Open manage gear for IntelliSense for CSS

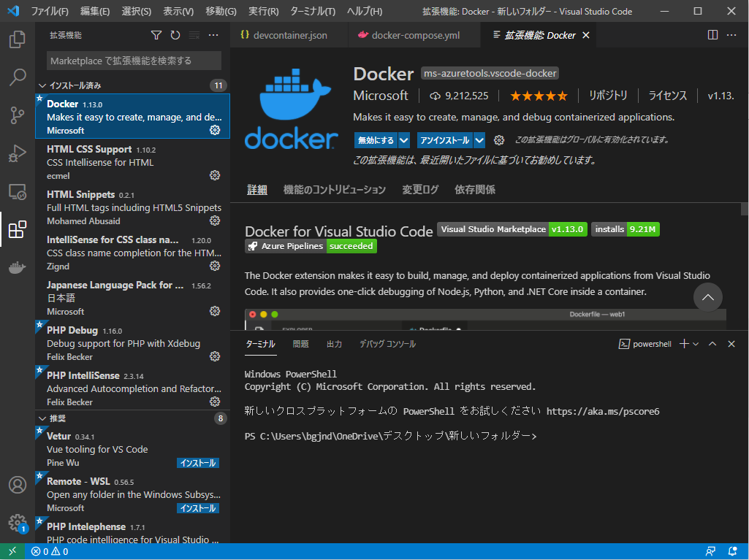click(215, 266)
